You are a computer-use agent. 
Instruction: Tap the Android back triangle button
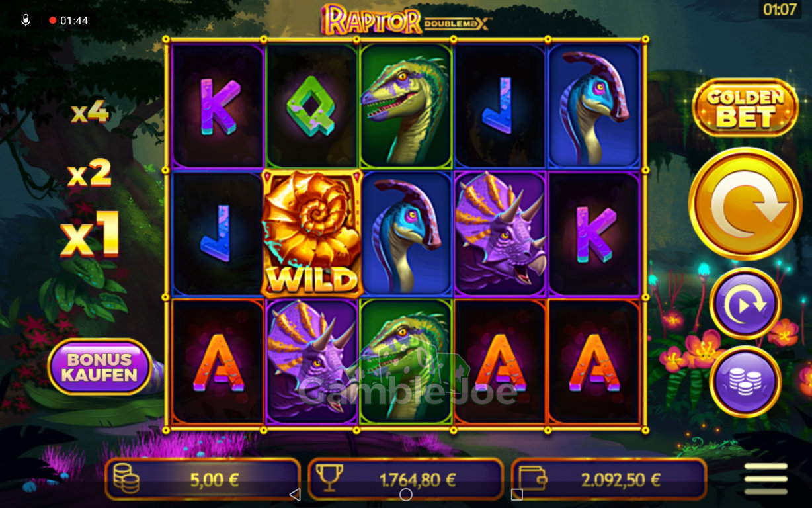295,494
